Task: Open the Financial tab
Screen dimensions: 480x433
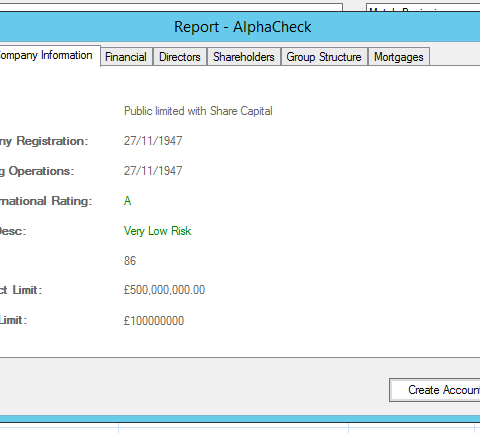Action: click(x=126, y=57)
